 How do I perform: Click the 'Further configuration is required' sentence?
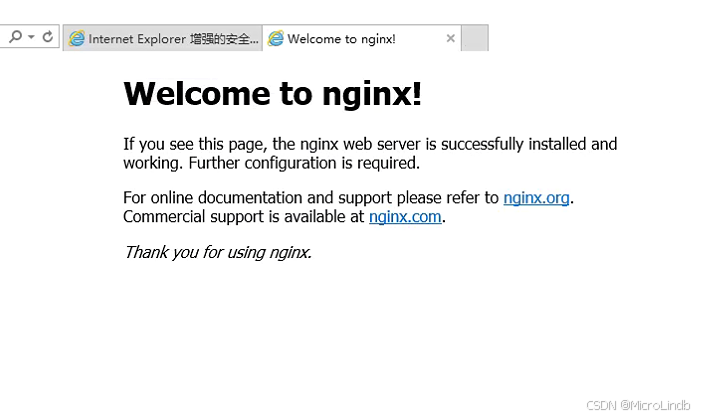pyautogui.click(x=304, y=163)
